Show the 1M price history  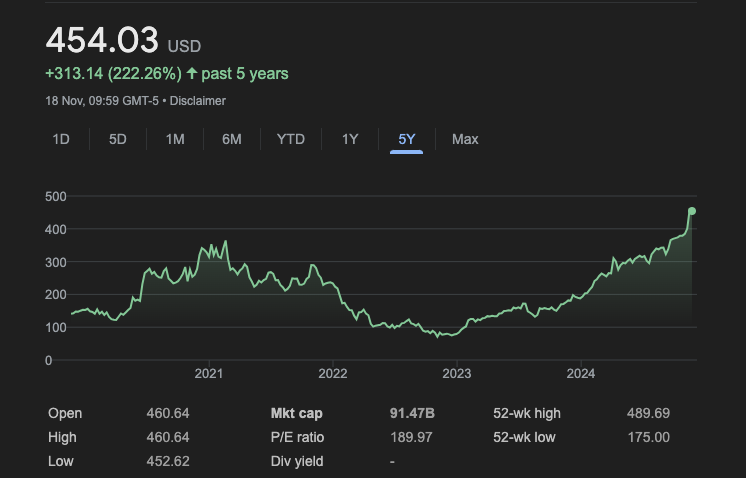pyautogui.click(x=175, y=139)
